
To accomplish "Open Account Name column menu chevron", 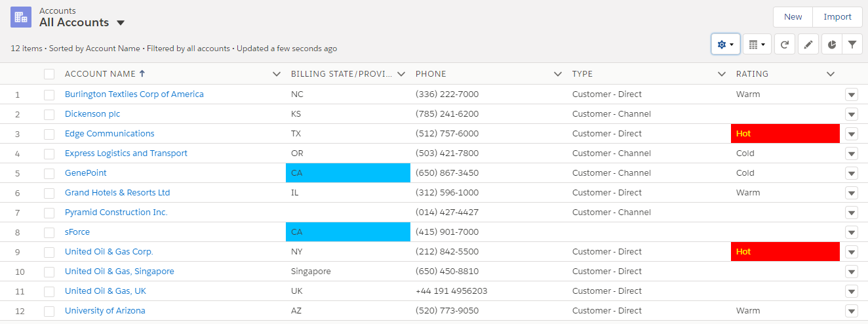I will tap(276, 74).
